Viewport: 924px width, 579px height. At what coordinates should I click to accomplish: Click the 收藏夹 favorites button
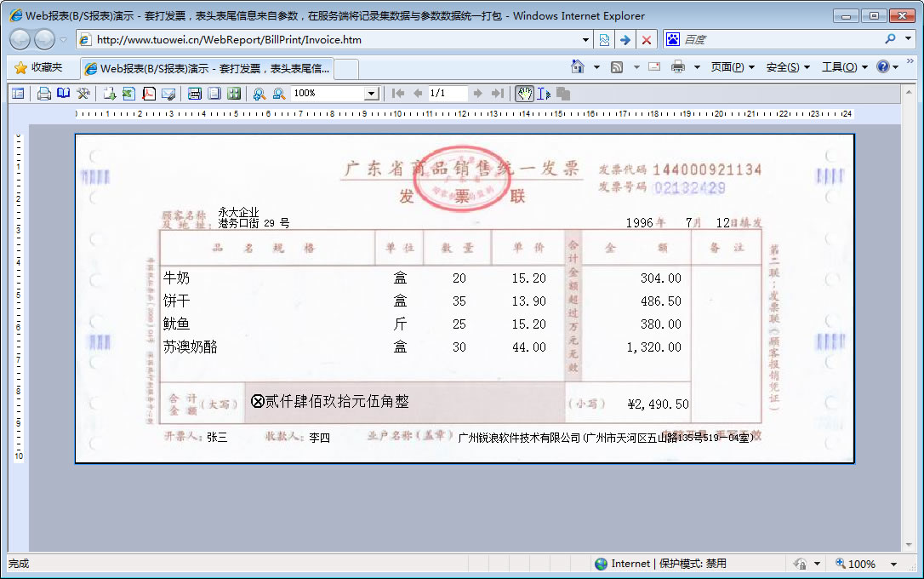point(38,67)
